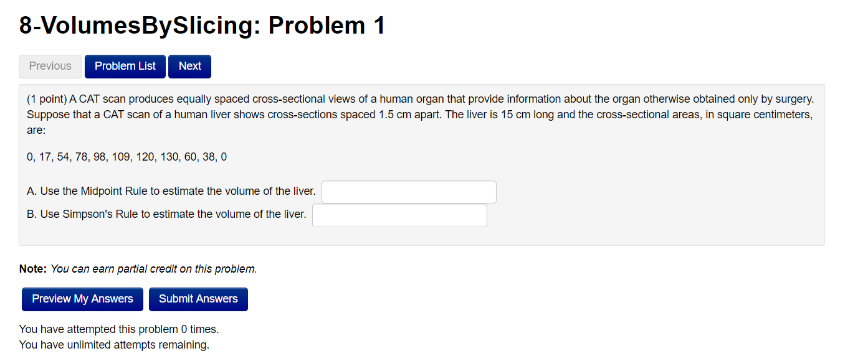Advance to the next problem via Next
The width and height of the screenshot is (868, 361).
[189, 66]
